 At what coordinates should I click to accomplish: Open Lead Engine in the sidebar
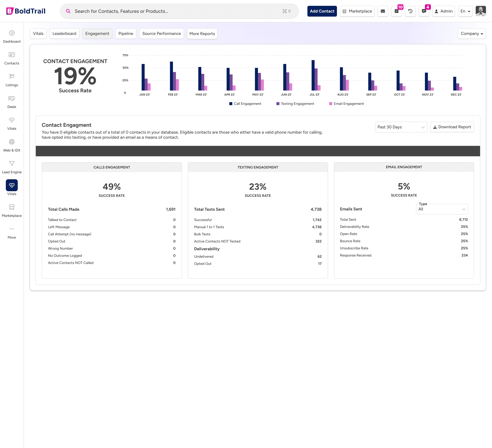12,167
